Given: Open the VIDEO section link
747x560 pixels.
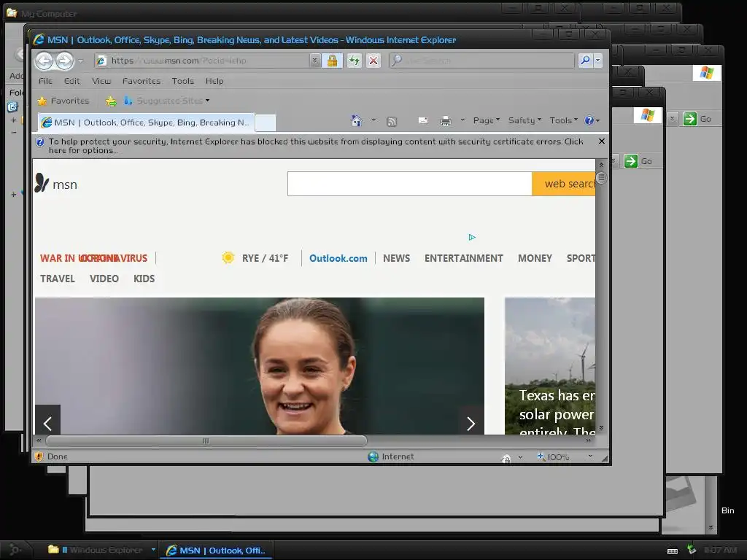Looking at the screenshot, I should click(x=104, y=279).
